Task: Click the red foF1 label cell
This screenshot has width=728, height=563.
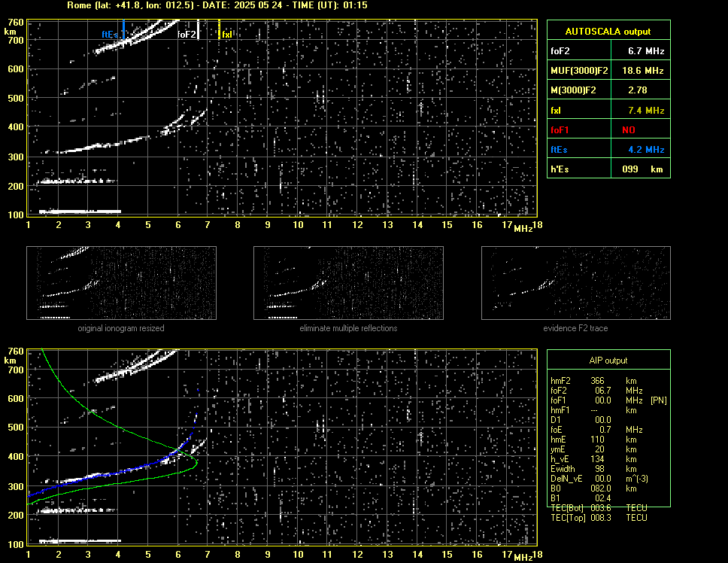Action: click(579, 130)
